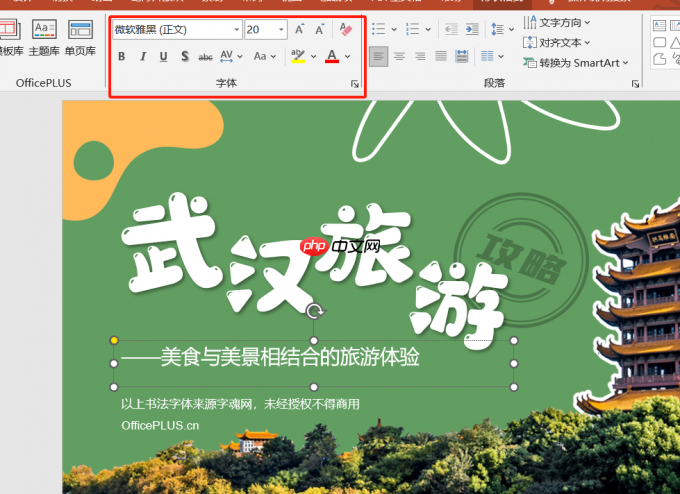Click the yellow adjustment handle on textbox
The height and width of the screenshot is (494, 680).
click(114, 340)
